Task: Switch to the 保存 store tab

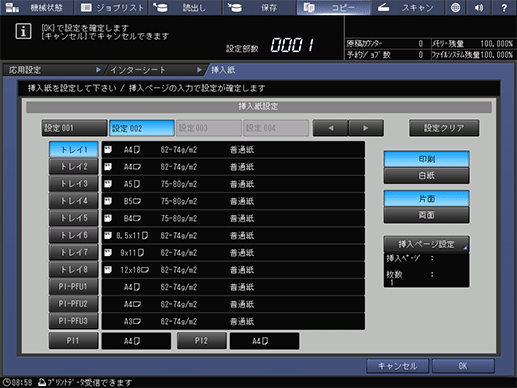Action: coord(259,7)
